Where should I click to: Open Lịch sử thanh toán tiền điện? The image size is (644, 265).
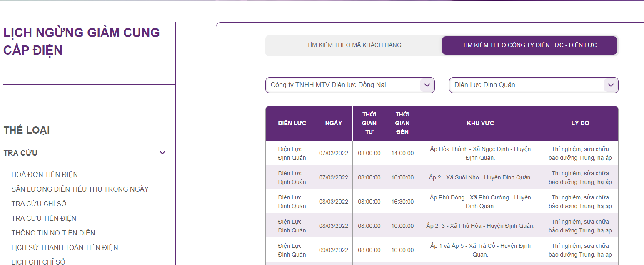click(x=65, y=247)
